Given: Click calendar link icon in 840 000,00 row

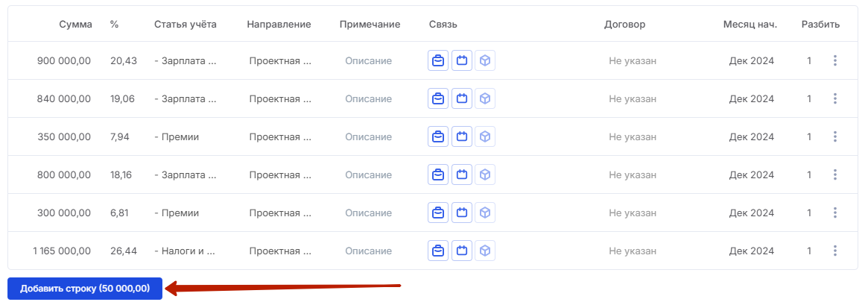Looking at the screenshot, I should click(462, 98).
